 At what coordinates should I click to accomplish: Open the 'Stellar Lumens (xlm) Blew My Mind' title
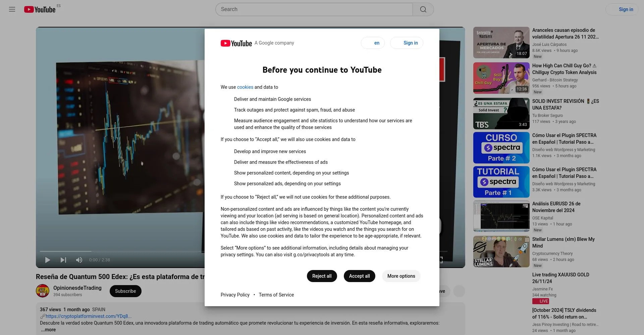(563, 243)
